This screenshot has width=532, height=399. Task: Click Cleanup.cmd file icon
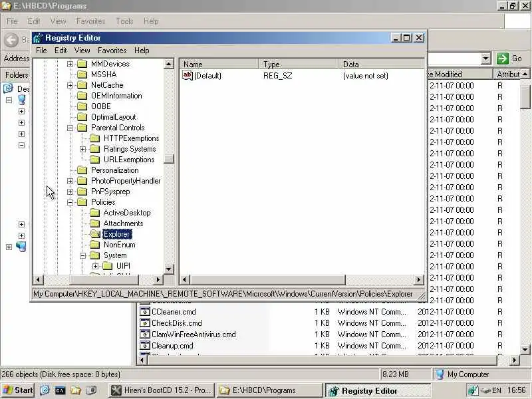(x=145, y=346)
